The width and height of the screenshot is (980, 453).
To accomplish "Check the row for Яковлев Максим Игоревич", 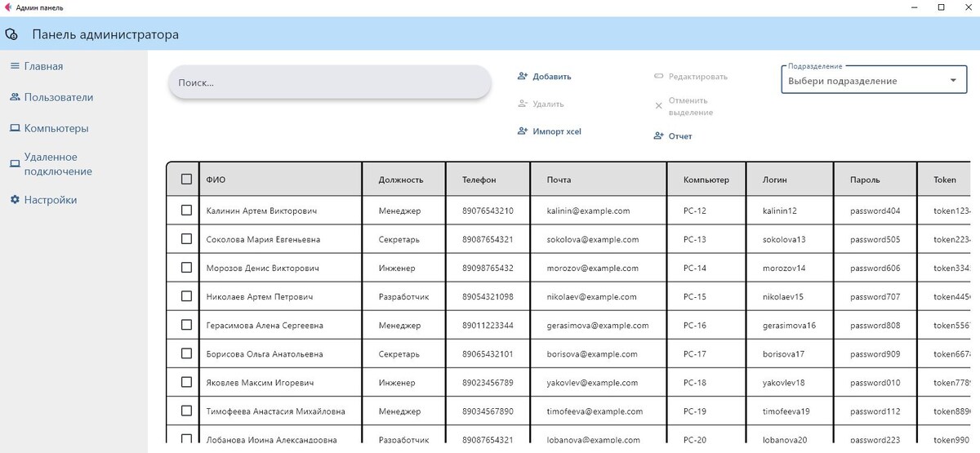I will click(x=186, y=382).
